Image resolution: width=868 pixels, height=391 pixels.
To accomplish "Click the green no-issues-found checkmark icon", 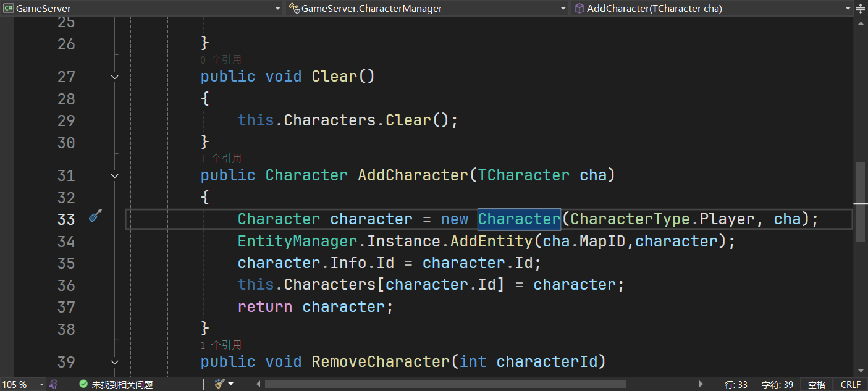I will [83, 384].
